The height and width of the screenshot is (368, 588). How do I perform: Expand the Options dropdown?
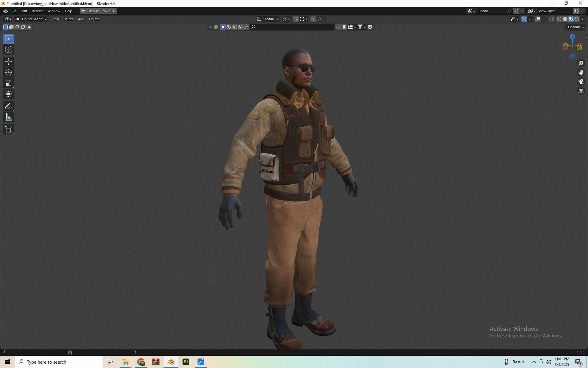pyautogui.click(x=576, y=27)
